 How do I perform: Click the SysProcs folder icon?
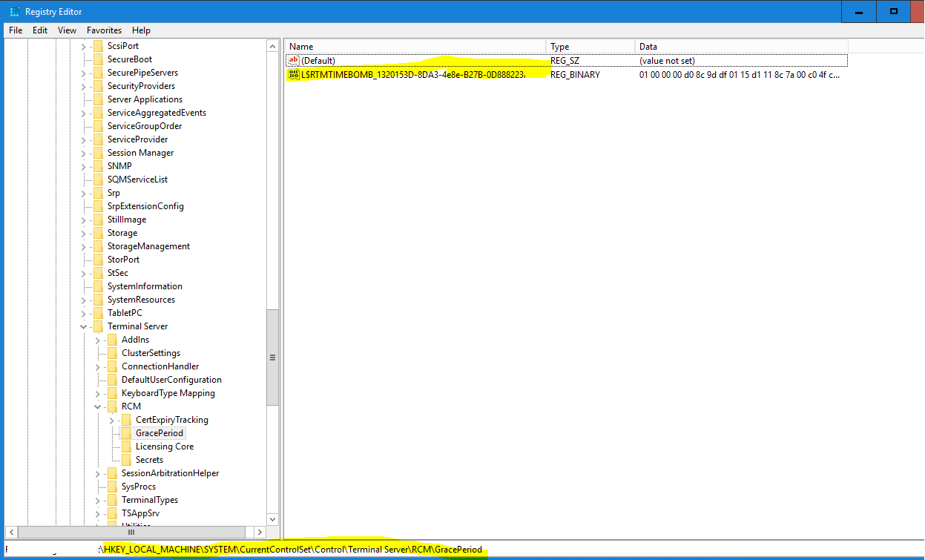click(112, 487)
